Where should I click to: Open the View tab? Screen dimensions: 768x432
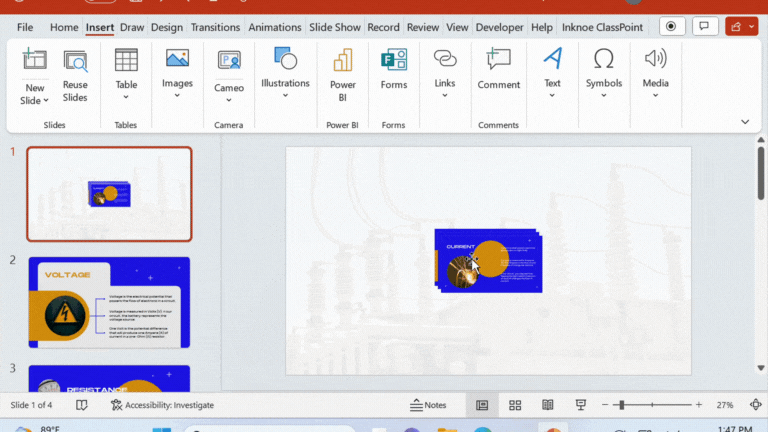457,27
